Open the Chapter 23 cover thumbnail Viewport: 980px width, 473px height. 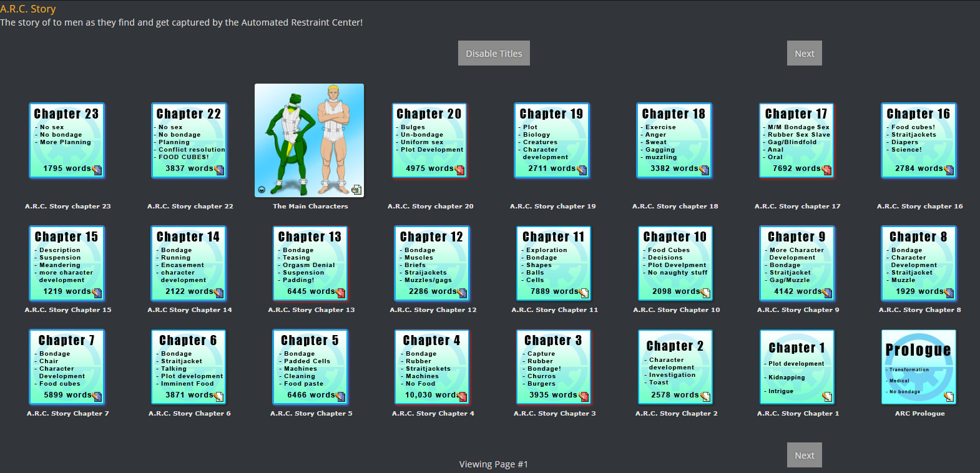(67, 141)
